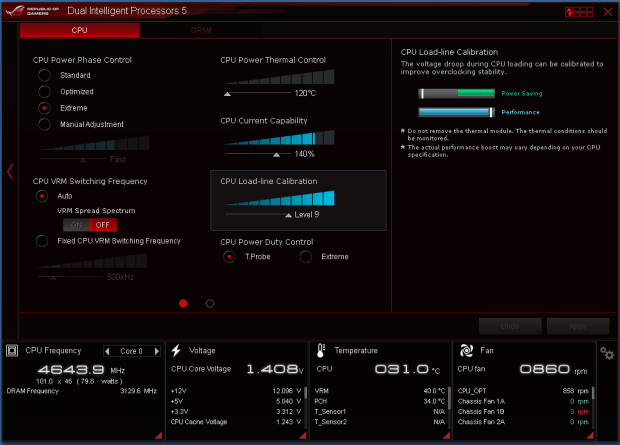Image resolution: width=620 pixels, height=445 pixels.
Task: Select Fixed CPU VRM Switching Frequency
Action: tap(42, 241)
